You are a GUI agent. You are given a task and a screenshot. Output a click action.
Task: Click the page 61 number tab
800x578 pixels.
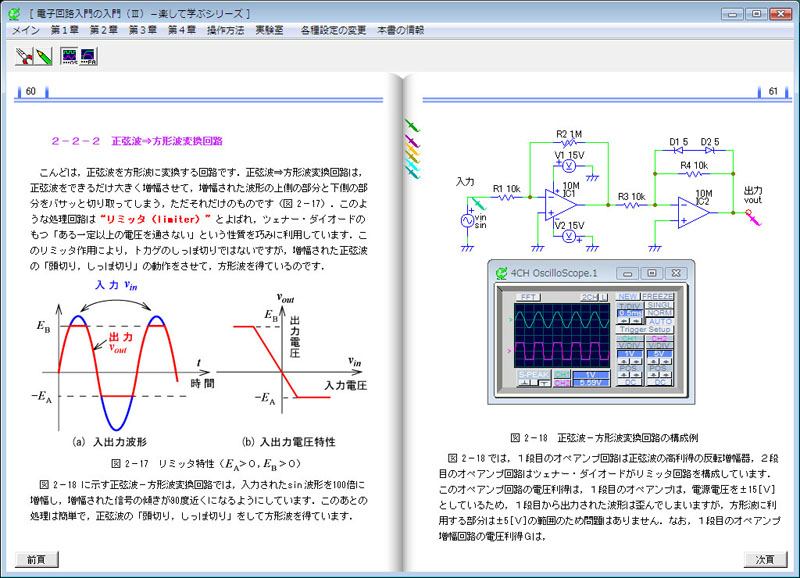click(x=773, y=91)
